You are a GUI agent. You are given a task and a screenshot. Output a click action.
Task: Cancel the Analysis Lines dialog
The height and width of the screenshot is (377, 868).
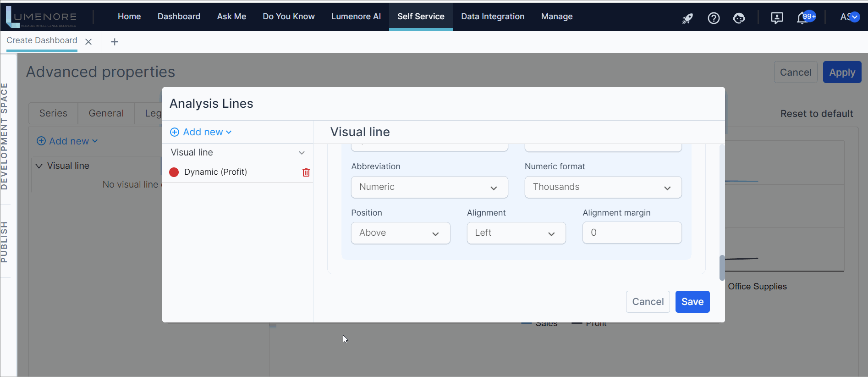[648, 302]
